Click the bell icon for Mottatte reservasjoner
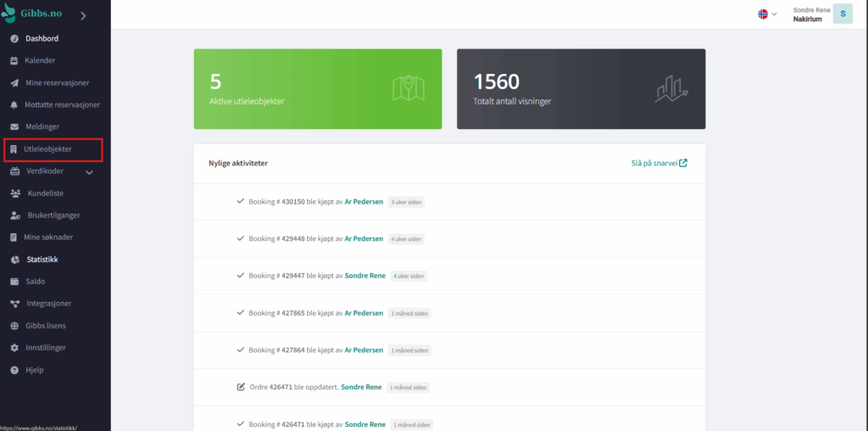The width and height of the screenshot is (868, 431). tap(14, 105)
